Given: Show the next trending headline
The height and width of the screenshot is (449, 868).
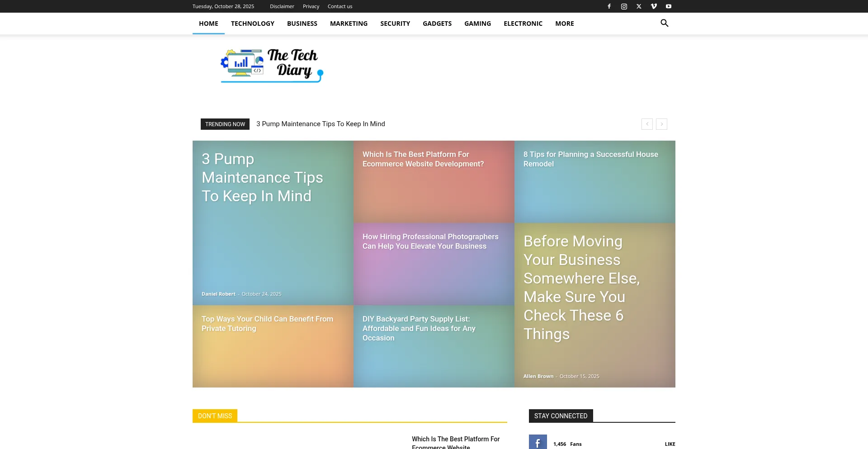Looking at the screenshot, I should tap(661, 124).
